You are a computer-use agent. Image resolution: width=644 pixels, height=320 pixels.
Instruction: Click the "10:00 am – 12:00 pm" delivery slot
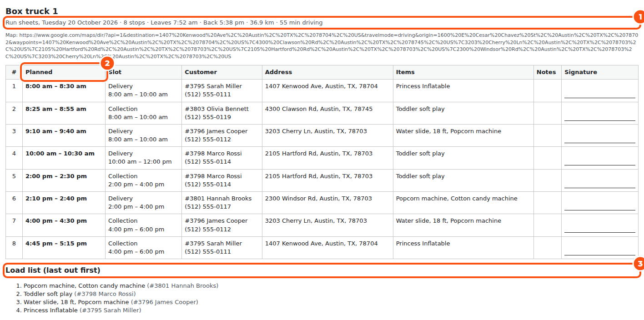[x=140, y=161]
